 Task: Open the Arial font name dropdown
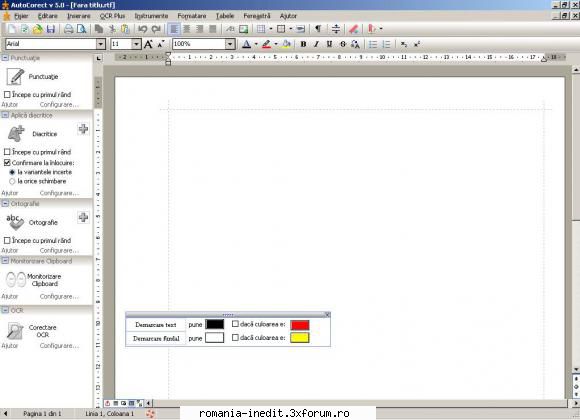click(x=101, y=44)
